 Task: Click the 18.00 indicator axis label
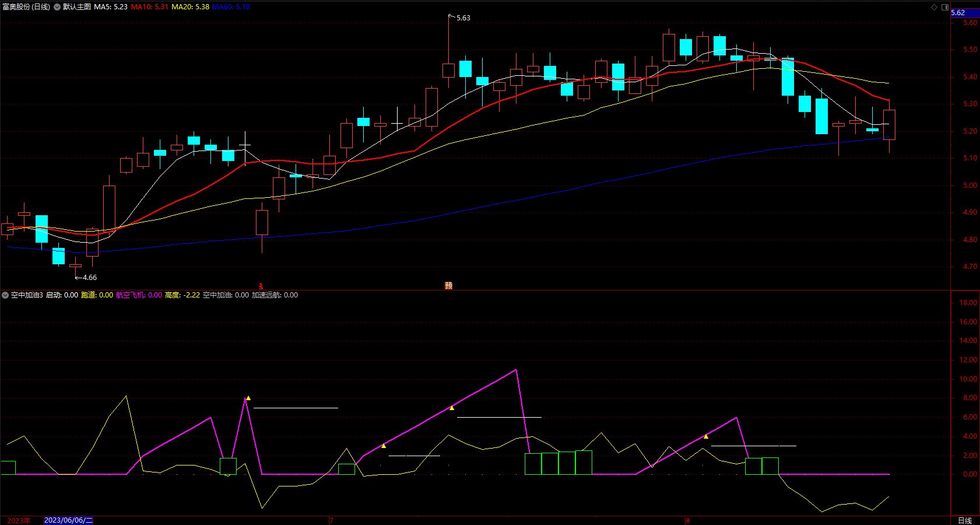pyautogui.click(x=968, y=303)
